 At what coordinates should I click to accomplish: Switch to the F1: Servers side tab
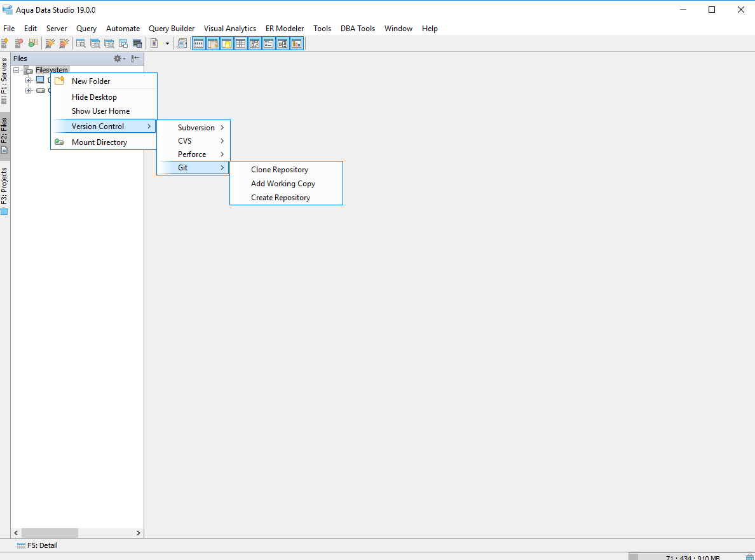click(4, 81)
